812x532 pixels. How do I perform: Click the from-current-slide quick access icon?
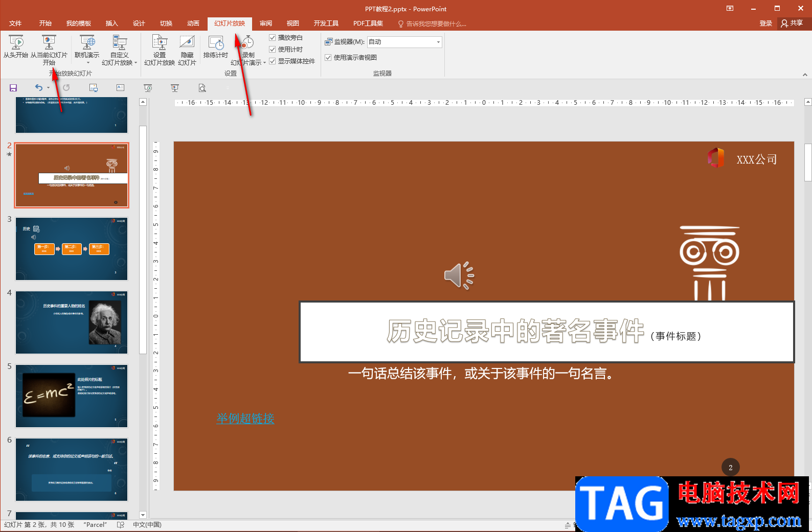[x=175, y=88]
